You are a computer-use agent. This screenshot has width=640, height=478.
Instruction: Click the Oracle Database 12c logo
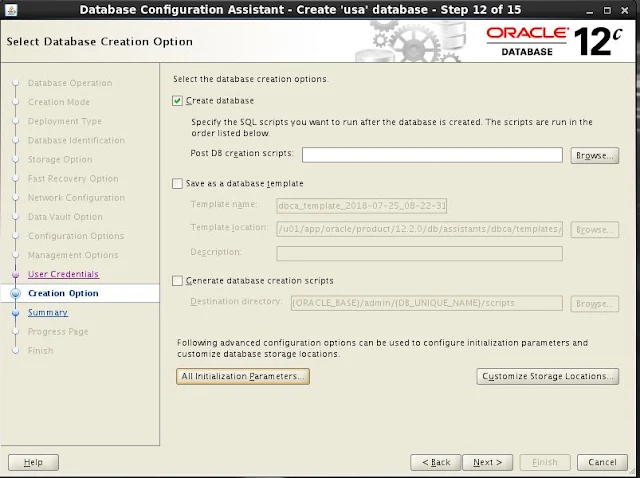(554, 41)
